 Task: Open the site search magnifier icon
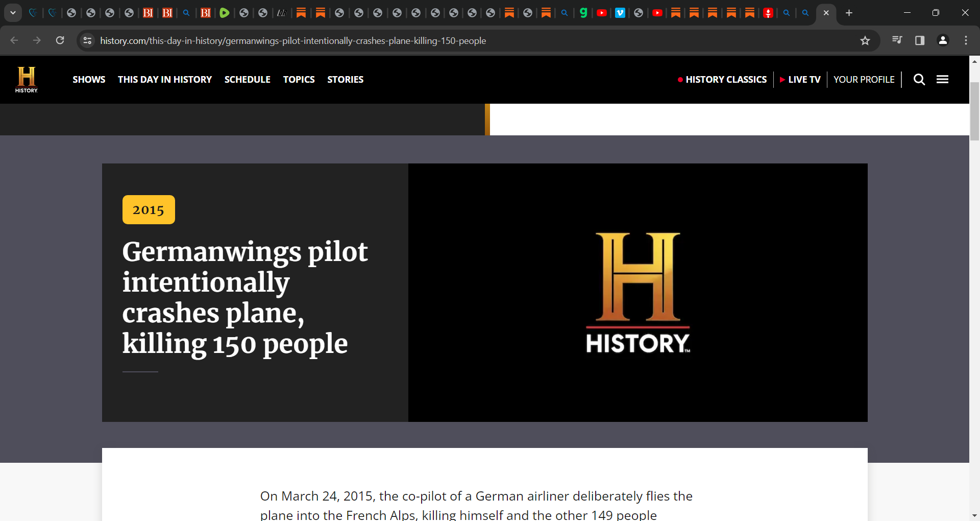pyautogui.click(x=919, y=80)
